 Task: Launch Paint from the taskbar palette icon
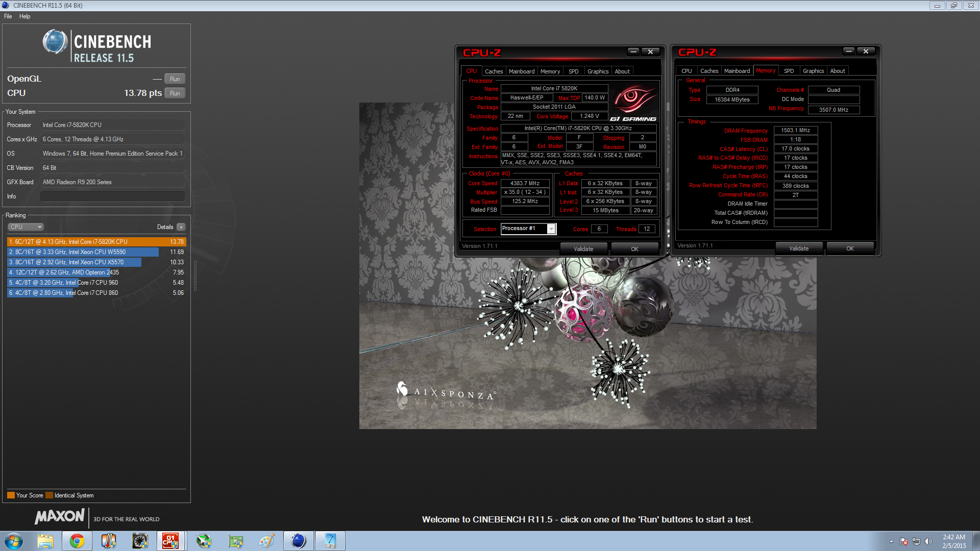click(x=267, y=541)
